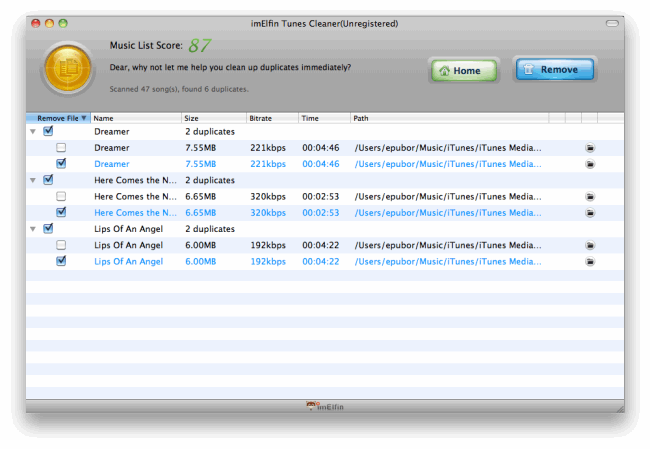Click the gold duplicates coin icon
This screenshot has width=650, height=449.
pyautogui.click(x=68, y=68)
